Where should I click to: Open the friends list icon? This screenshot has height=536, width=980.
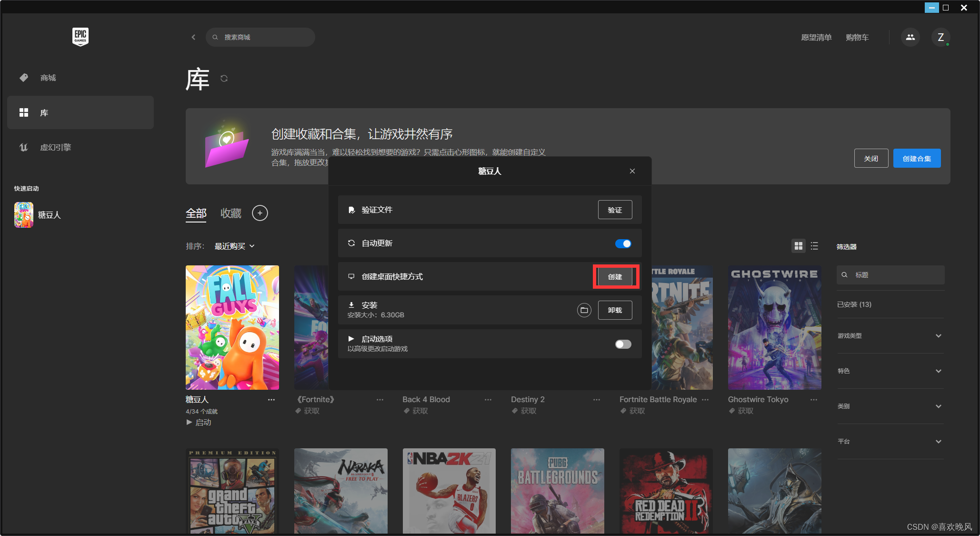[x=910, y=37]
